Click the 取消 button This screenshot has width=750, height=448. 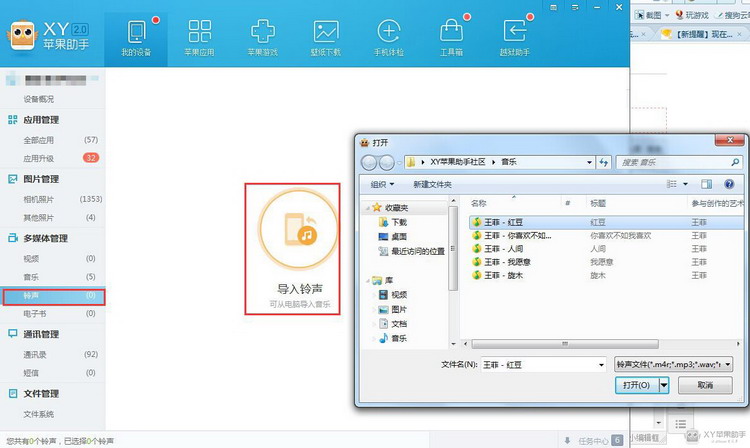pos(705,385)
